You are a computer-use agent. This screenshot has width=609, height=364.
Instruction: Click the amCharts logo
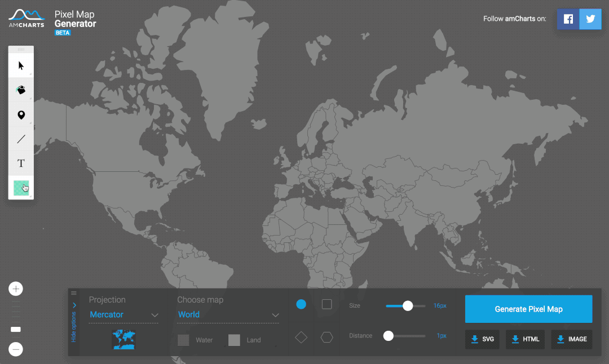27,18
